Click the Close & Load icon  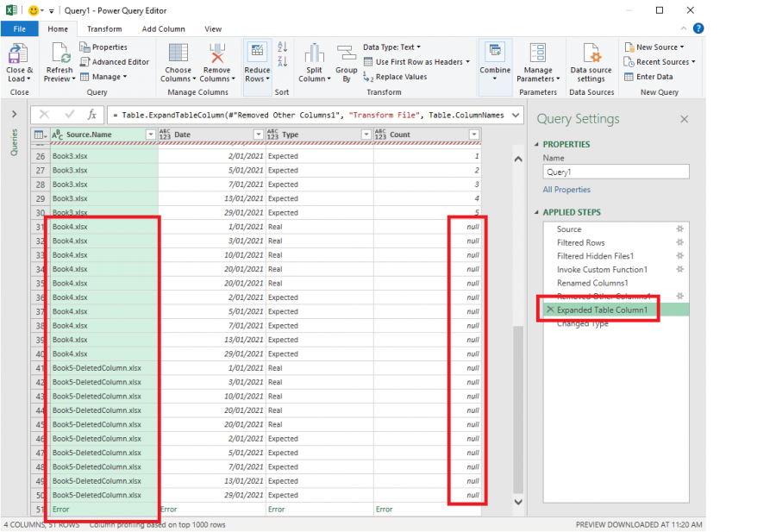tap(18, 54)
